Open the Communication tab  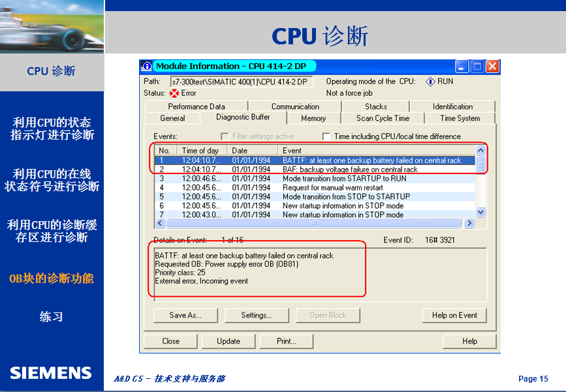coord(295,106)
